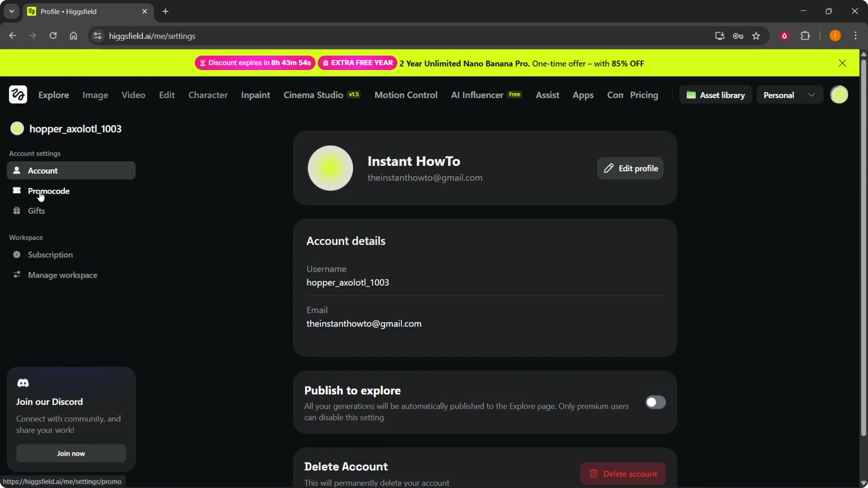
Task: Click the Edit profile button
Action: tap(631, 168)
